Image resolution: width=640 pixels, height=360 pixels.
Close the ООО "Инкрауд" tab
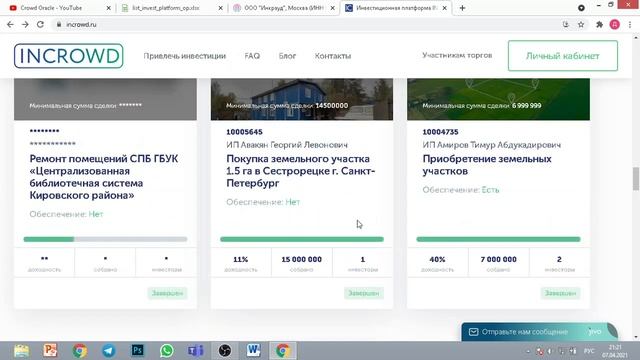tap(333, 8)
